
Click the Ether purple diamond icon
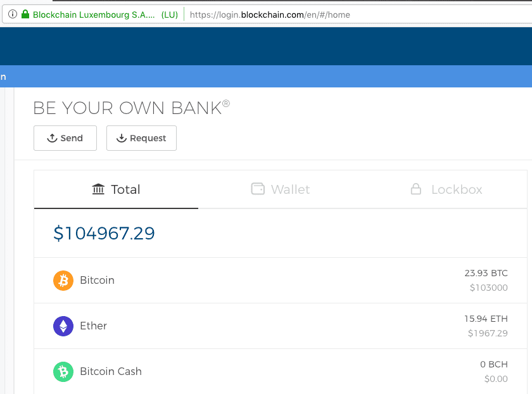[63, 326]
